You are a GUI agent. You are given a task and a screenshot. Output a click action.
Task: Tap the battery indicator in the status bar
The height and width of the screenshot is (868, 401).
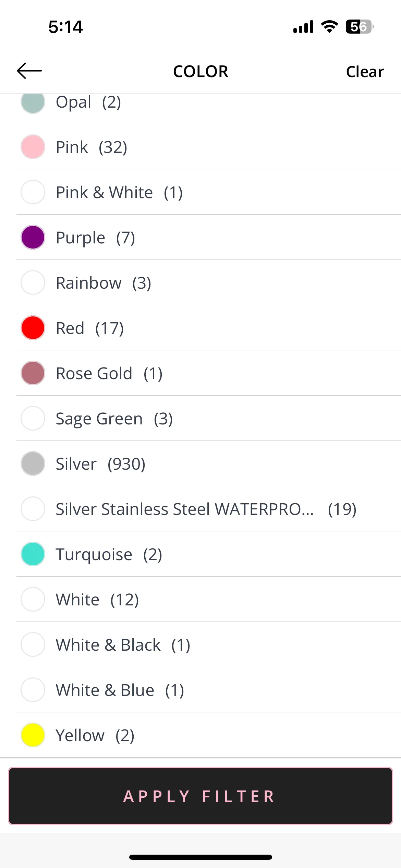tap(360, 27)
